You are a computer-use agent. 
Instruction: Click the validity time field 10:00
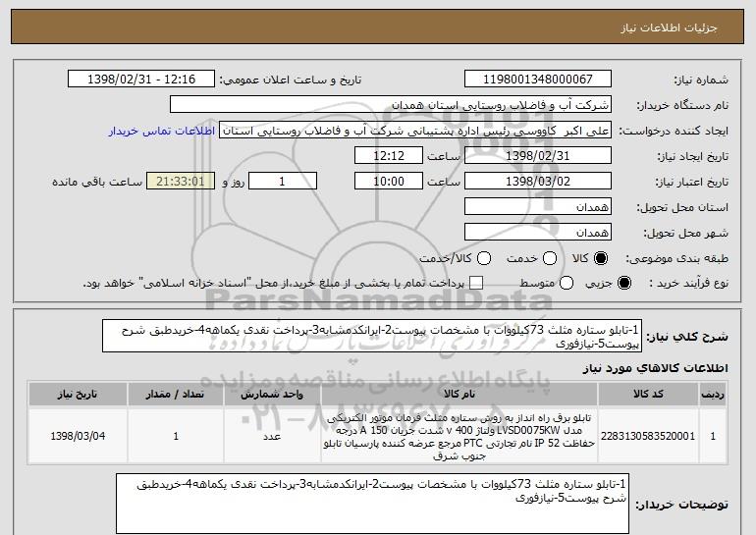click(389, 182)
